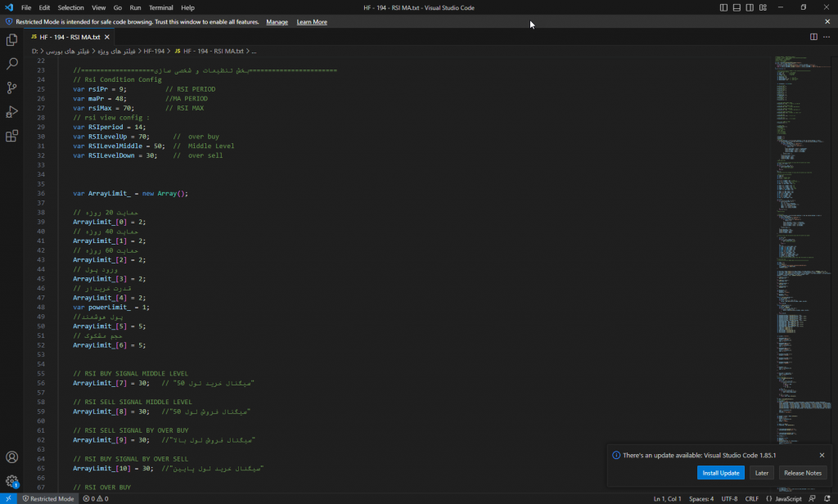The height and width of the screenshot is (504, 838).
Task: Open notifications bell in status bar
Action: (827, 498)
